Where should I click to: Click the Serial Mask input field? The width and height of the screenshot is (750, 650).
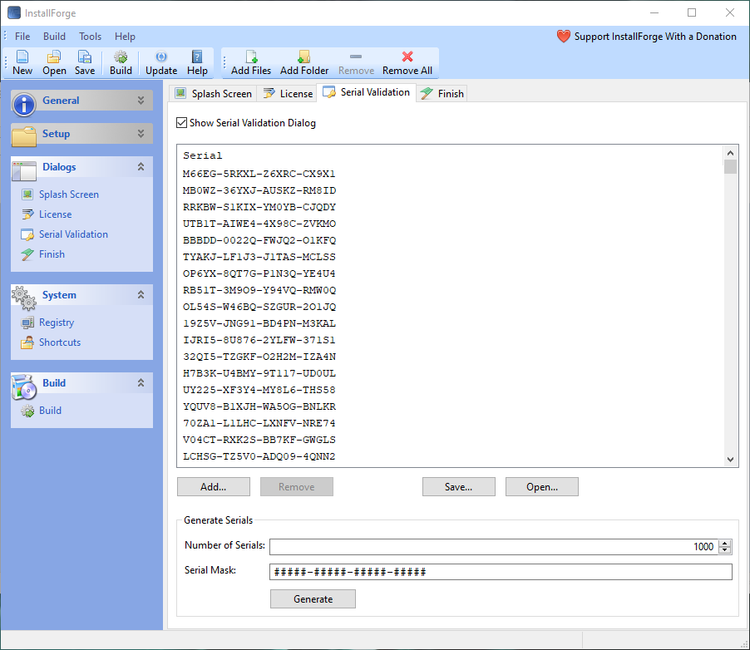(501, 572)
